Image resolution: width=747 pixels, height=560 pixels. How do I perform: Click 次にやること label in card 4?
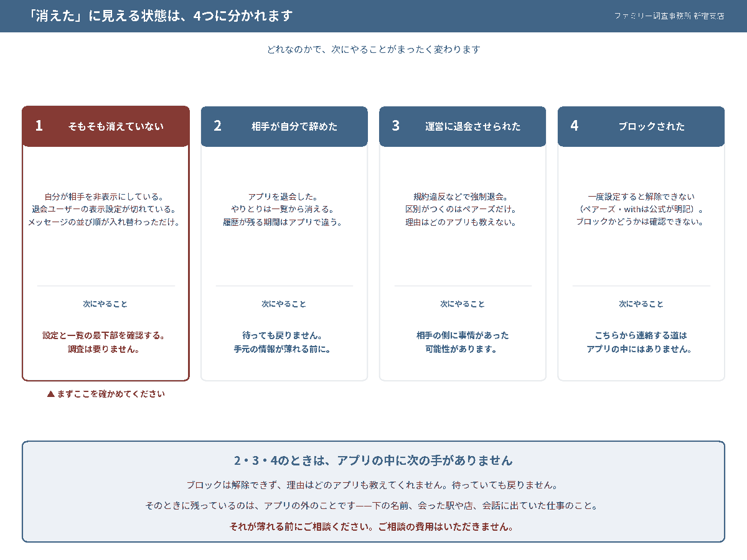point(641,304)
